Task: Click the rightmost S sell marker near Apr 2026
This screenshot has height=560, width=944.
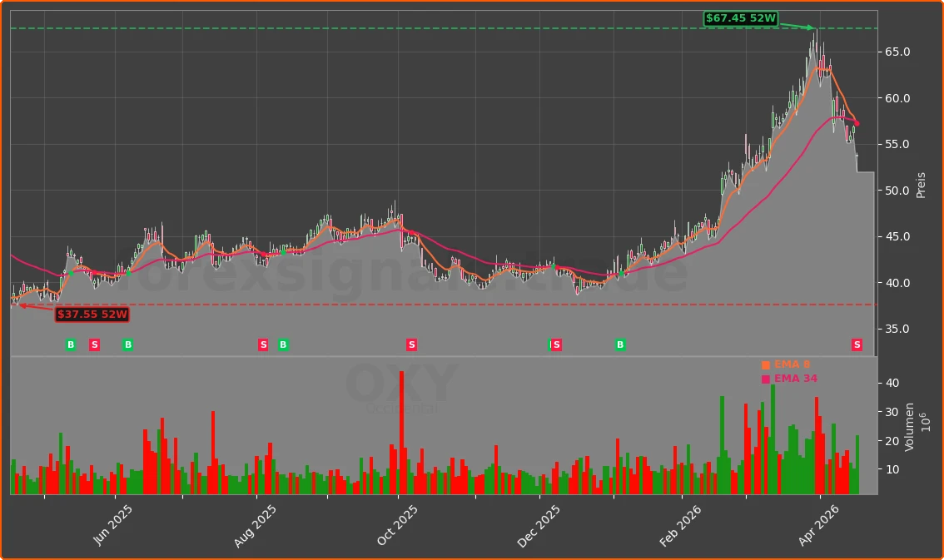Action: click(856, 344)
